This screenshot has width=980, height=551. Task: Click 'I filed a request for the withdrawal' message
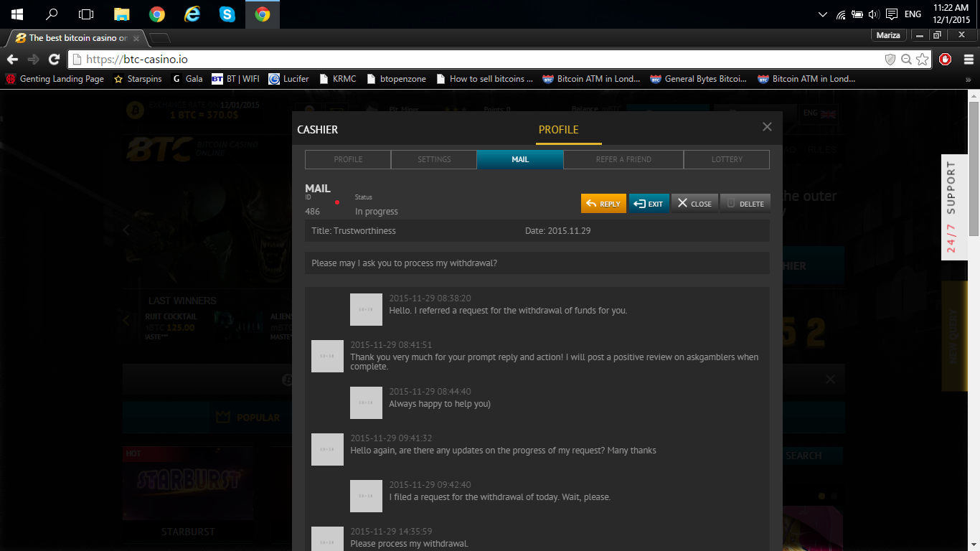(x=500, y=497)
